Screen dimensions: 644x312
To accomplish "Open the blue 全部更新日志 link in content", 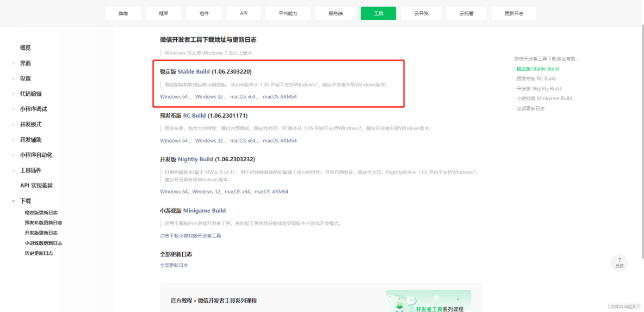I will (x=174, y=266).
